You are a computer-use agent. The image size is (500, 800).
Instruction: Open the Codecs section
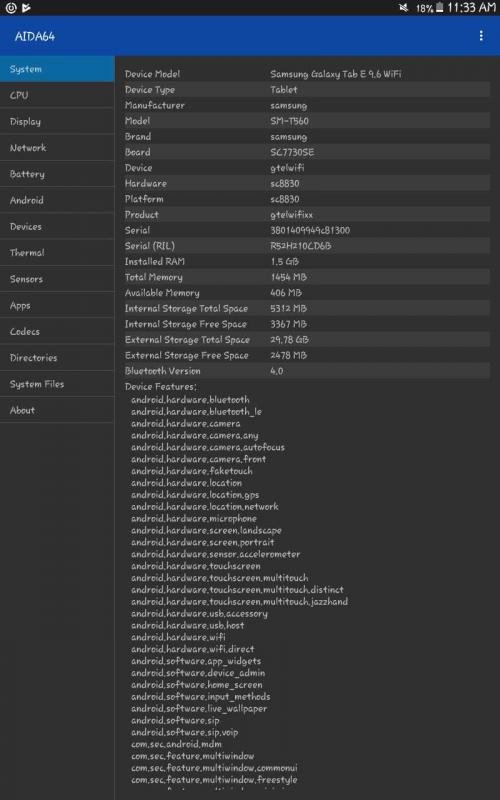[57, 332]
